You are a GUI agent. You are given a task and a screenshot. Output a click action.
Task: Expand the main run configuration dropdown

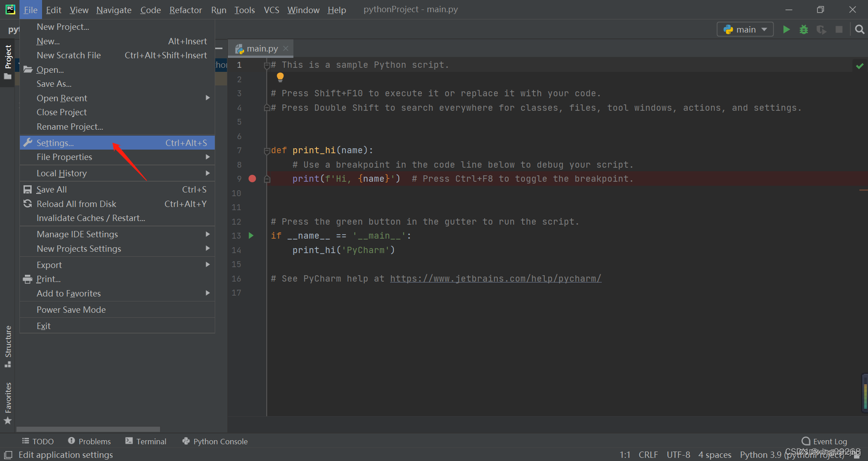745,29
